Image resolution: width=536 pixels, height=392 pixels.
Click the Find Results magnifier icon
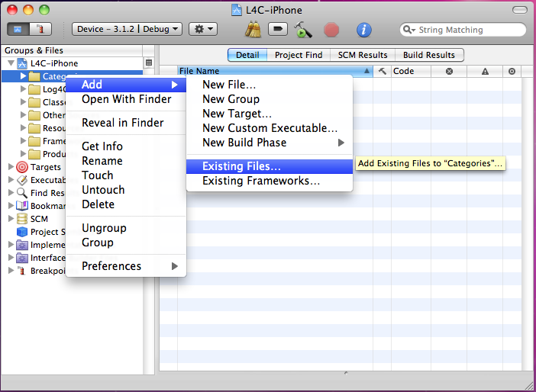click(22, 193)
